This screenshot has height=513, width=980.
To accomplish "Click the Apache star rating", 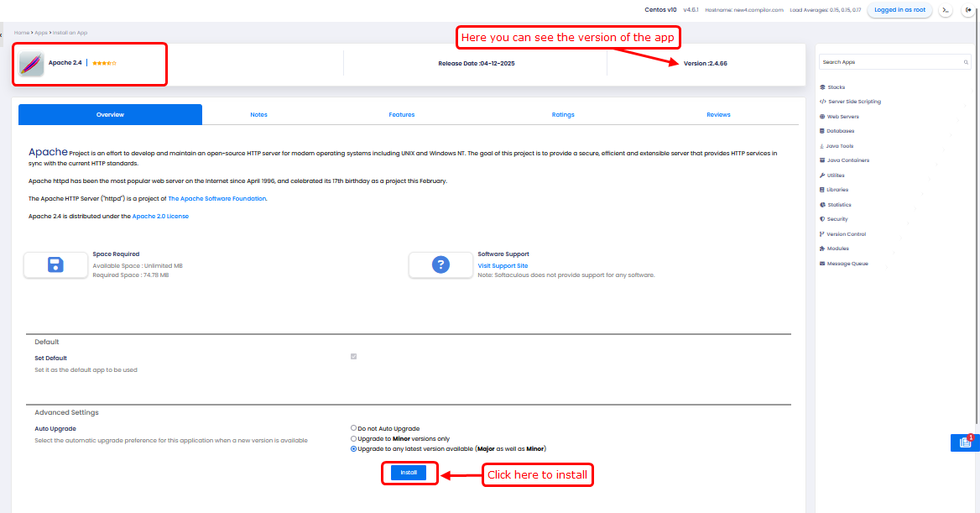I will (104, 63).
